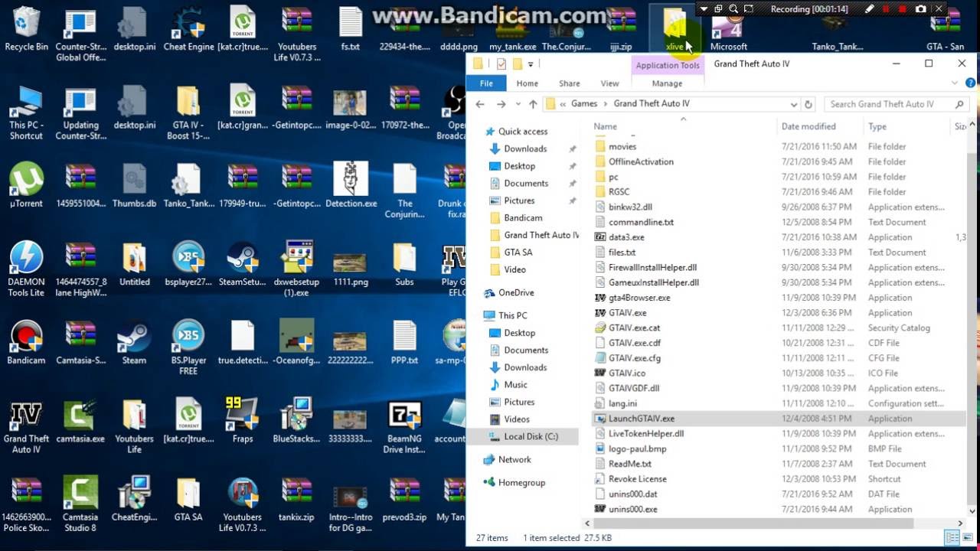
Task: Switch to details view in Explorer status bar
Action: click(x=952, y=538)
